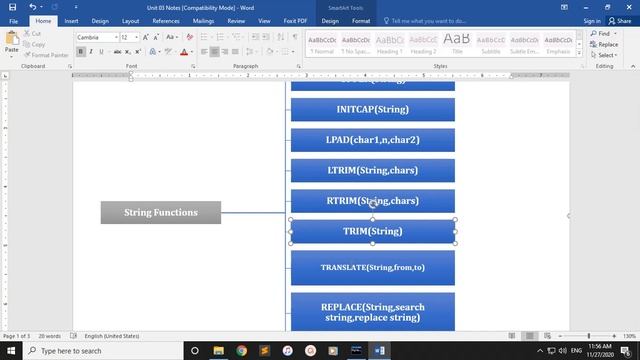Image resolution: width=640 pixels, height=360 pixels.
Task: Toggle Center alignment
Action: coord(214,52)
